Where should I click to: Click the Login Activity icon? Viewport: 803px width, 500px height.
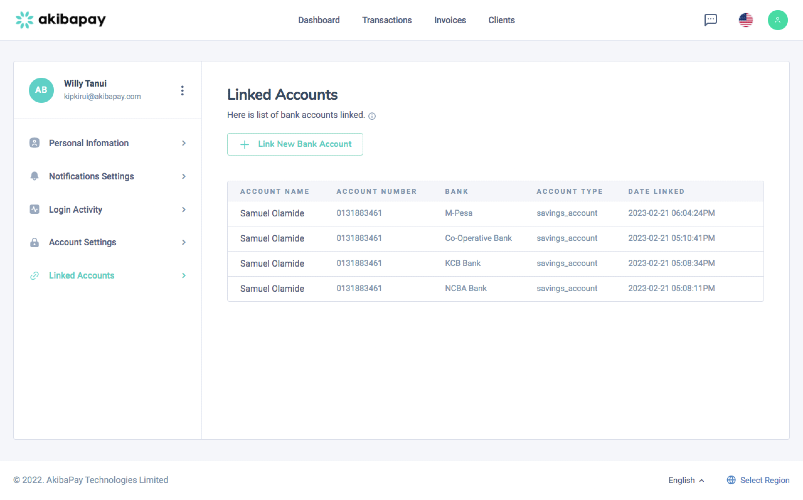coord(34,210)
